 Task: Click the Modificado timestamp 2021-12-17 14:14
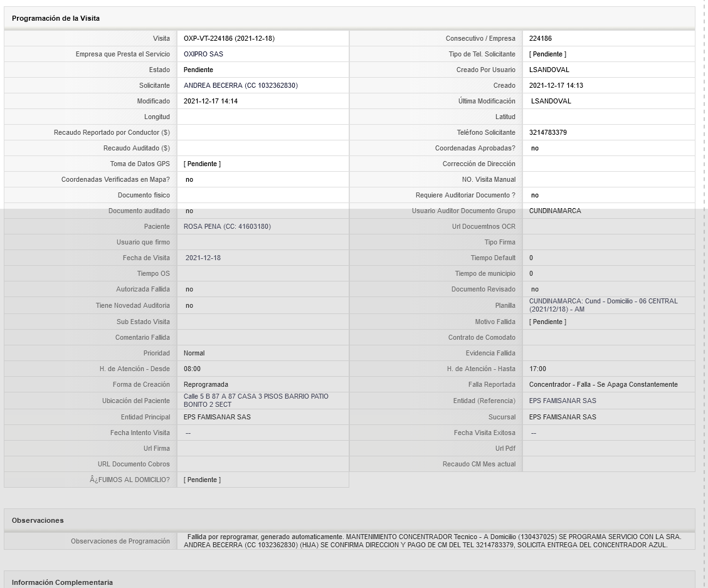pos(211,101)
